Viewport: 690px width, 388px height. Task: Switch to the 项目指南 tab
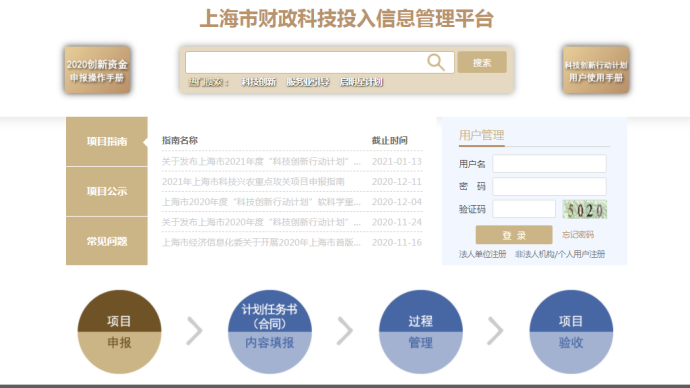pos(106,141)
